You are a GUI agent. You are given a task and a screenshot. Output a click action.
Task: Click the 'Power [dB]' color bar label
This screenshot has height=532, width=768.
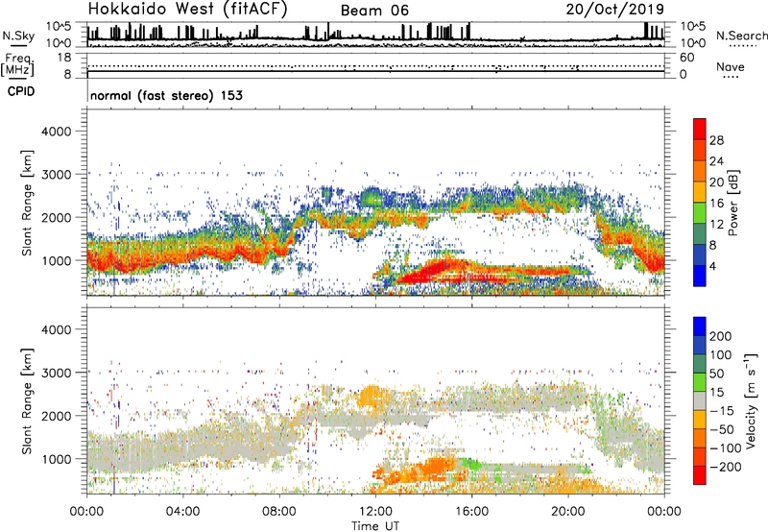tap(733, 203)
